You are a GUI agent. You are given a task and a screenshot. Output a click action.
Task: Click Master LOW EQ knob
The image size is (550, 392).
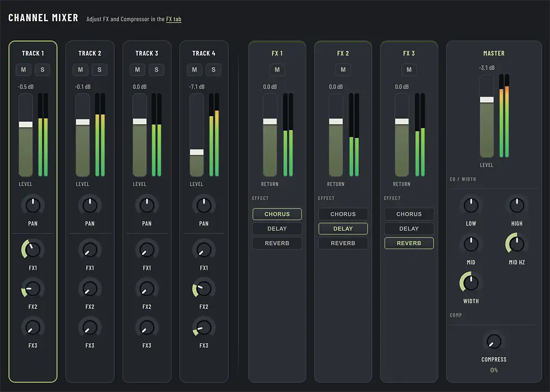click(471, 205)
